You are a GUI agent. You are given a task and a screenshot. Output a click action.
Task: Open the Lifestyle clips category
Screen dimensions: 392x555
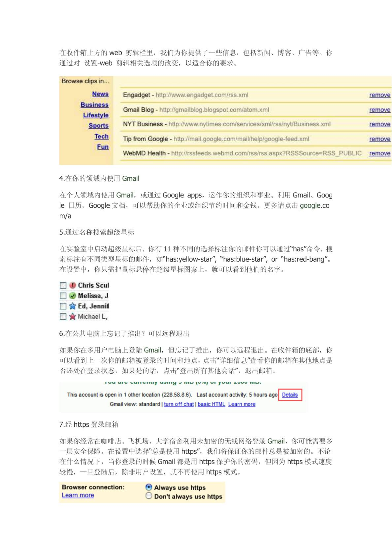pos(96,115)
